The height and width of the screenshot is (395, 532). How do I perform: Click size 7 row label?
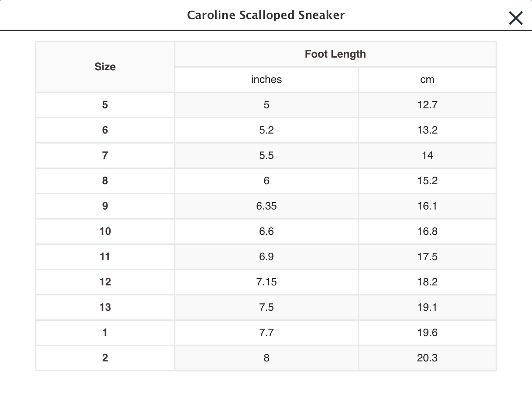pyautogui.click(x=105, y=155)
